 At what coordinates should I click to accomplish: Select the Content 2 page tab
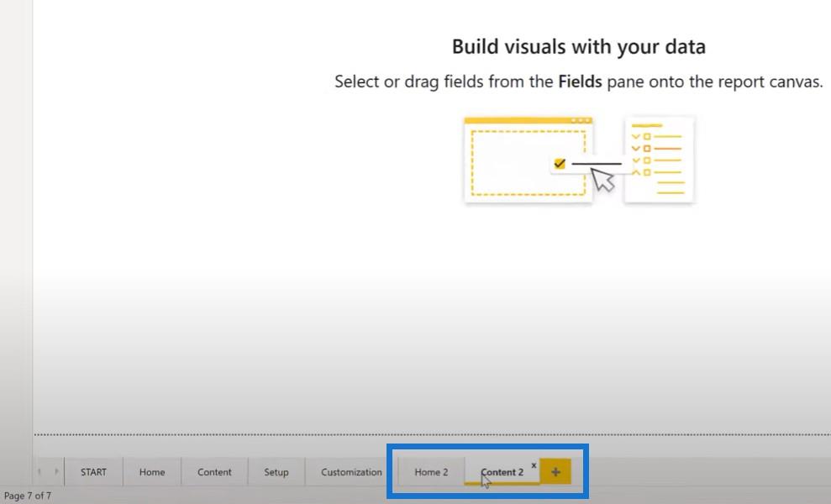502,472
